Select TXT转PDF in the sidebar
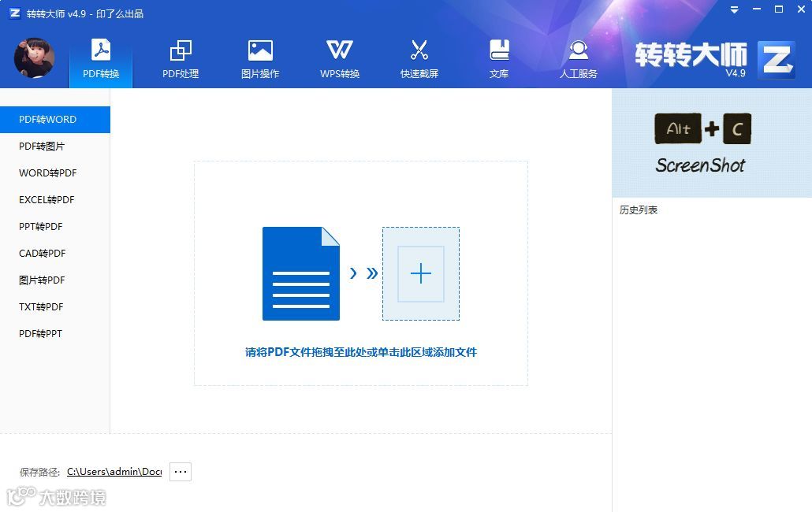812x512 pixels. tap(55, 307)
